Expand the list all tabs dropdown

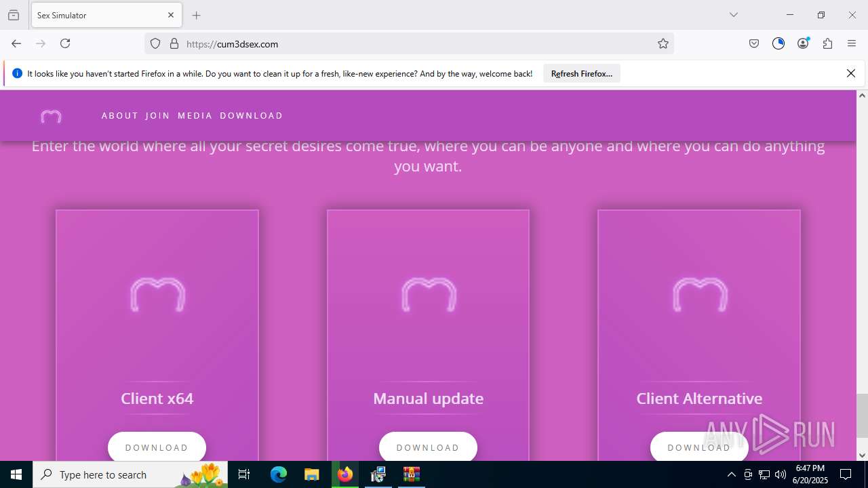click(x=734, y=15)
